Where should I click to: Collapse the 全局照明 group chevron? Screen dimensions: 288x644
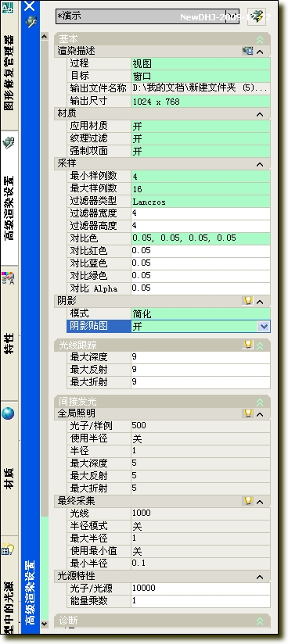click(260, 414)
